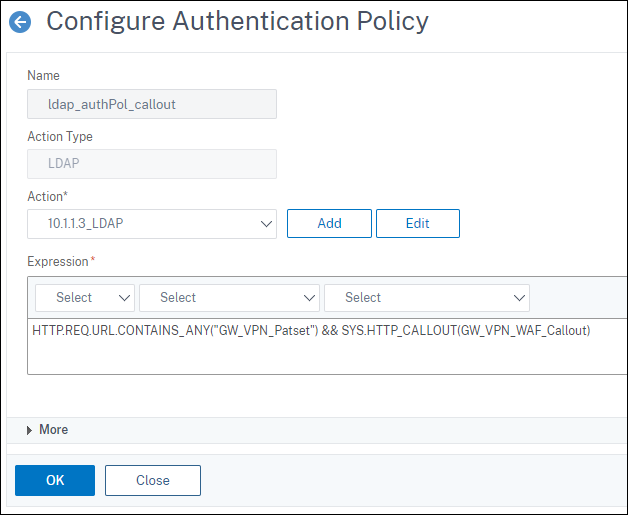
Task: Click the Name field ldap_authPol_callout
Action: point(152,104)
